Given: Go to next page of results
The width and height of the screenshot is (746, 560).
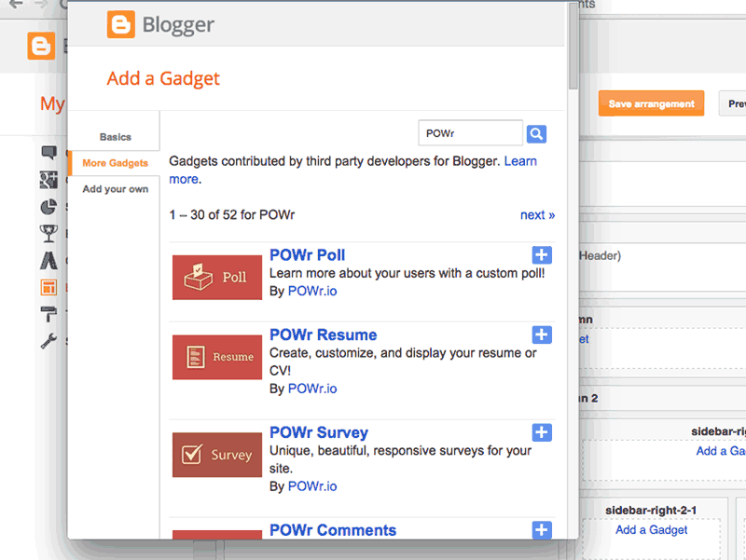Looking at the screenshot, I should 538,215.
